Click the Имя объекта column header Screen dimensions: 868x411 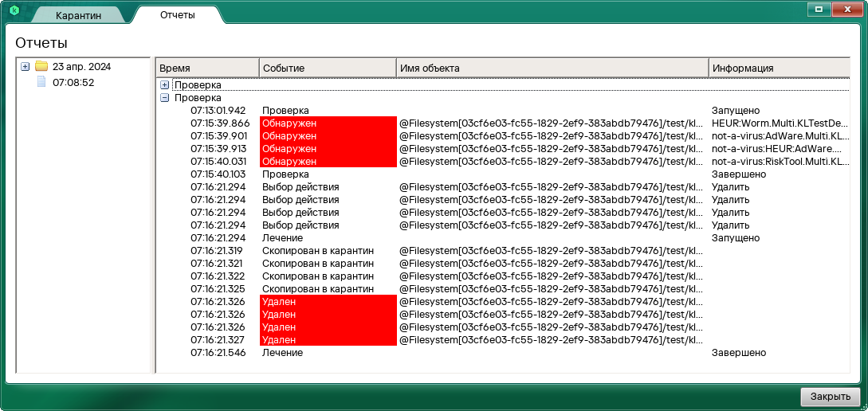click(552, 68)
